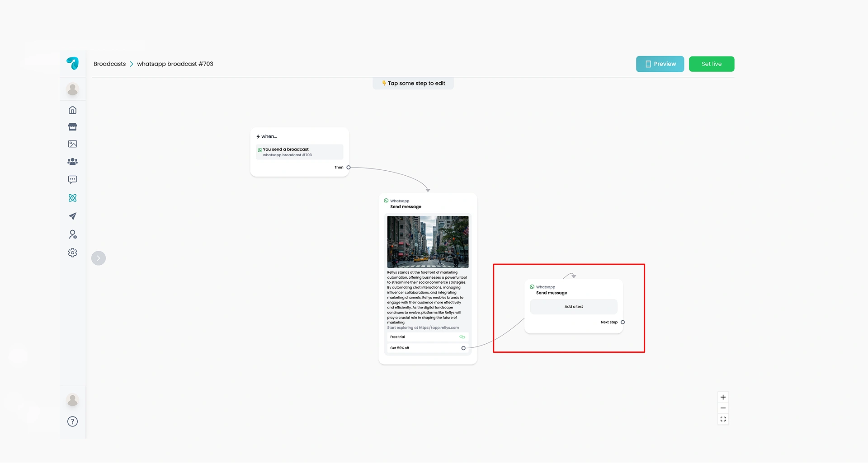The height and width of the screenshot is (463, 868).
Task: Click the Whatsapp icon on the second Send message card
Action: click(532, 287)
